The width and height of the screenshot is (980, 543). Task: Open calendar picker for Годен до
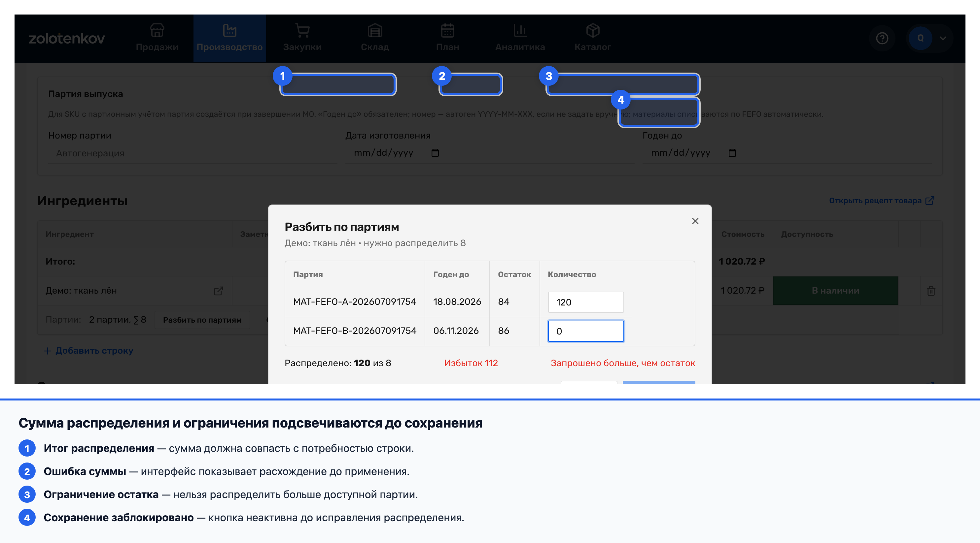732,153
